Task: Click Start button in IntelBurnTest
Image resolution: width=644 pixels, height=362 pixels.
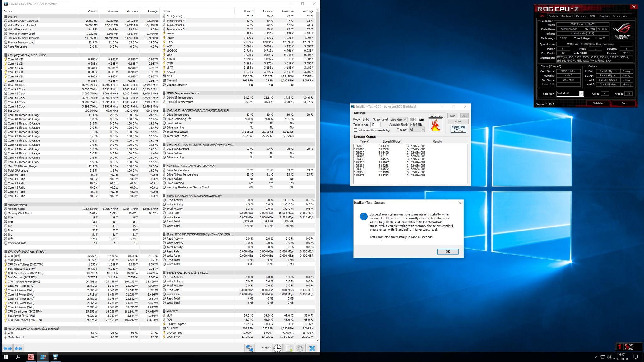Action: click(453, 116)
